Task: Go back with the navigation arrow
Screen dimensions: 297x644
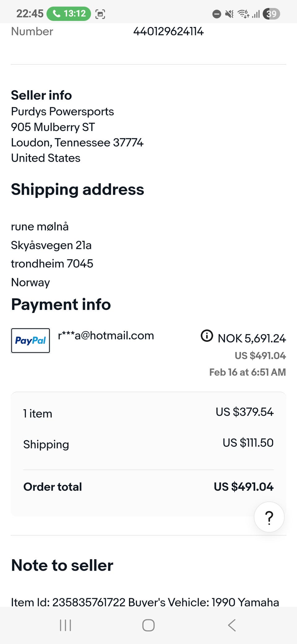Action: [232, 625]
